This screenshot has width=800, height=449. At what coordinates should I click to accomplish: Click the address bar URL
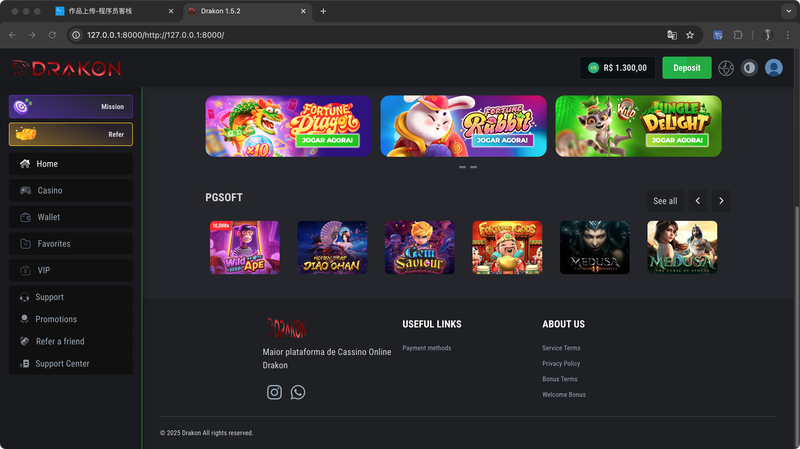click(156, 35)
